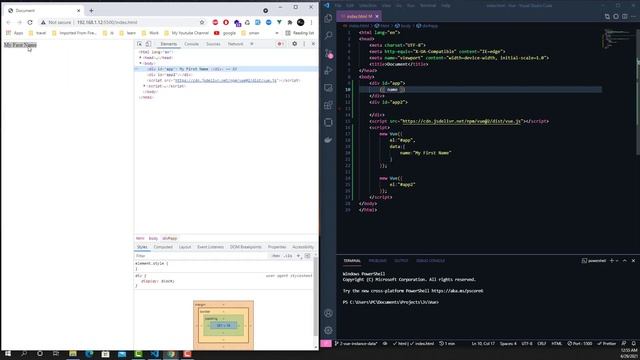Open the DEBUG CONSOLE tab in VS Code
The width and height of the screenshot is (640, 360).
[x=430, y=260]
